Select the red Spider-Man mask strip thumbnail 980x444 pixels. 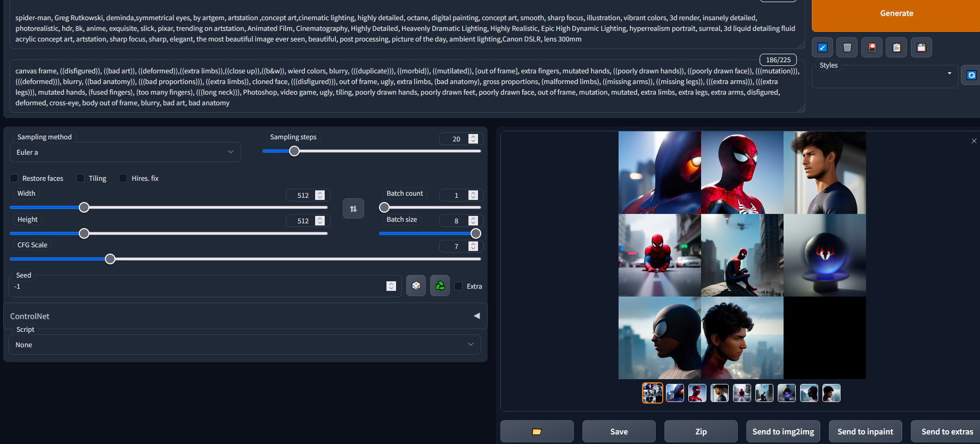697,393
